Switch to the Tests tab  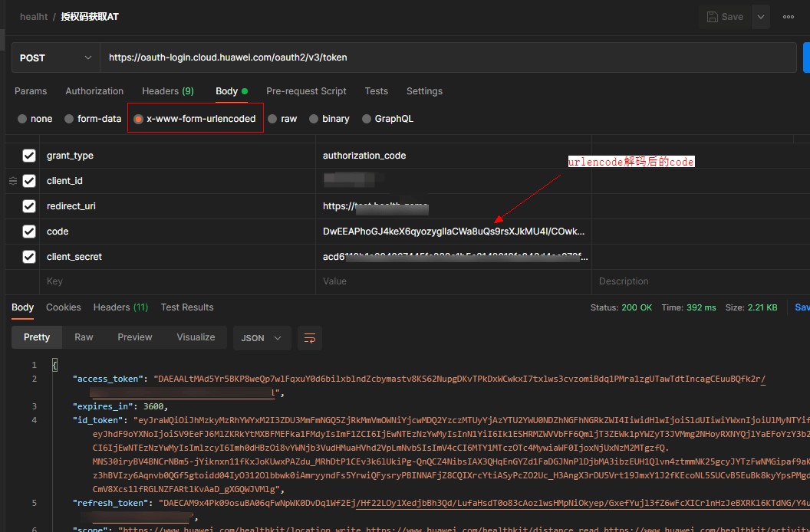pyautogui.click(x=376, y=91)
